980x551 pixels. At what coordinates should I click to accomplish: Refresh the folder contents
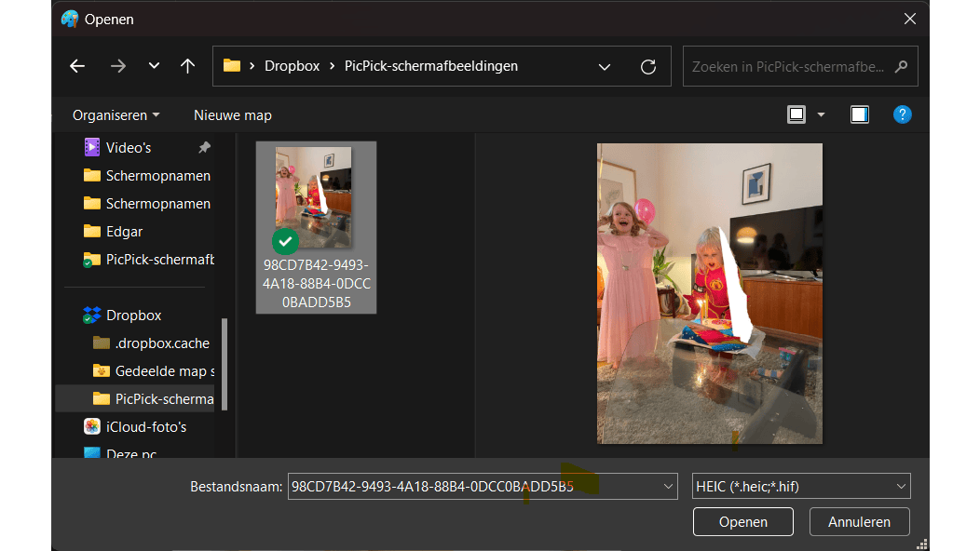648,67
